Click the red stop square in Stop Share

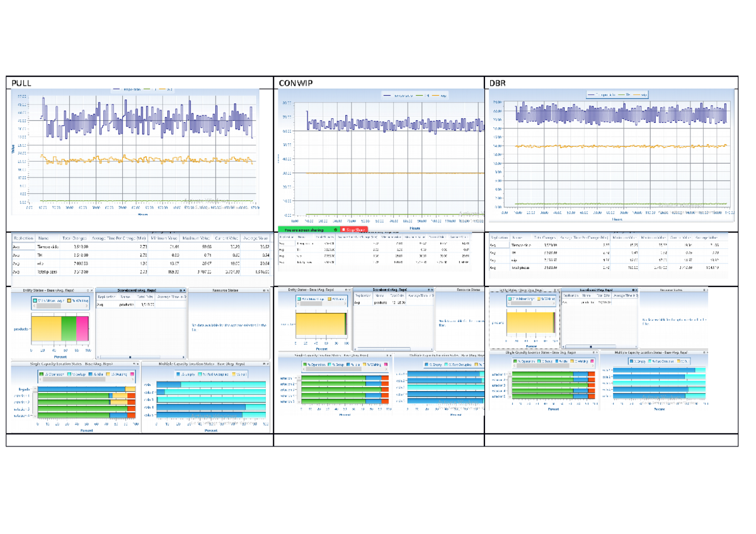pyautogui.click(x=343, y=229)
